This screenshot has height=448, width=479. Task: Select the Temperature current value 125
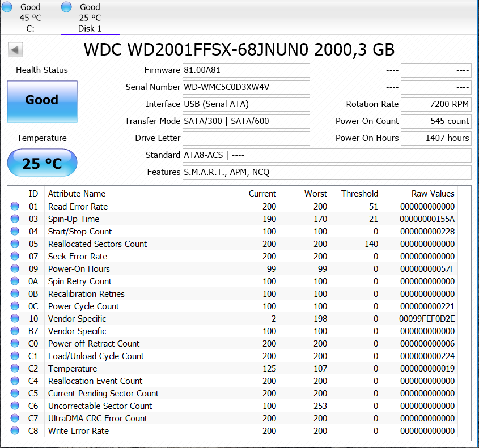point(269,369)
